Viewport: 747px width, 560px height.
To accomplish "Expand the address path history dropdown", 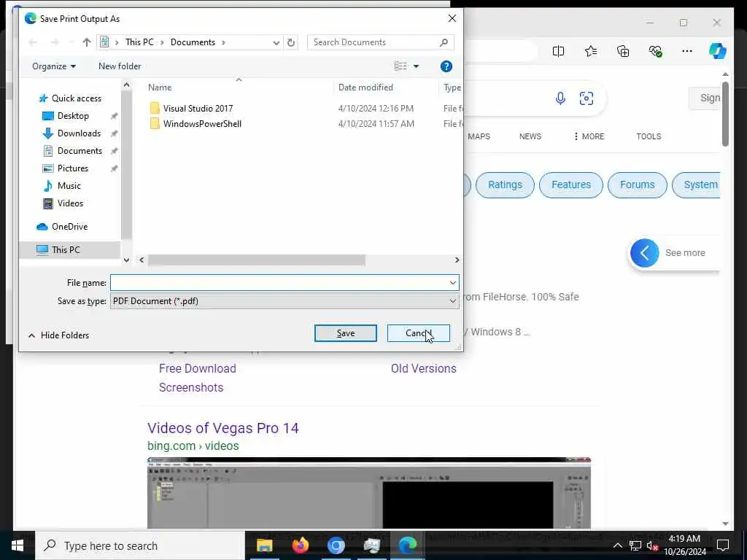I will tap(276, 42).
